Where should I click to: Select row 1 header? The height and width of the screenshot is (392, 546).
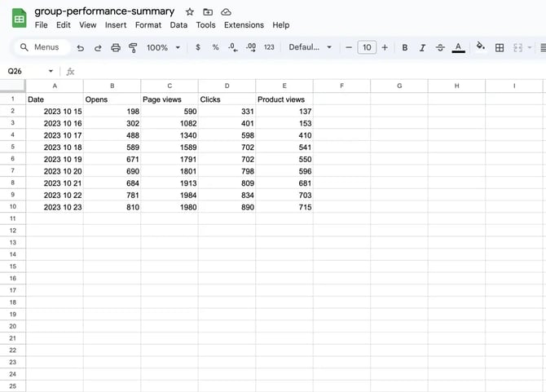13,99
